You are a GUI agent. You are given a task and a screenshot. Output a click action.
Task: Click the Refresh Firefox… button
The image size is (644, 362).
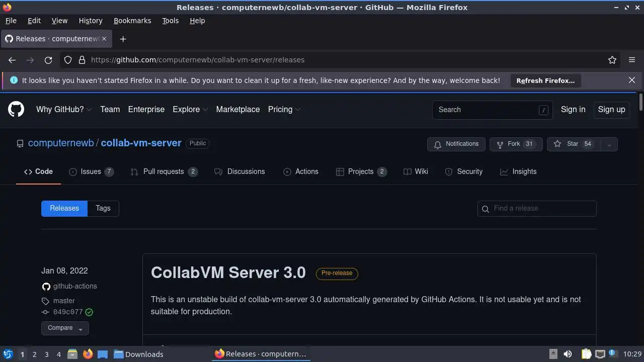coord(545,80)
